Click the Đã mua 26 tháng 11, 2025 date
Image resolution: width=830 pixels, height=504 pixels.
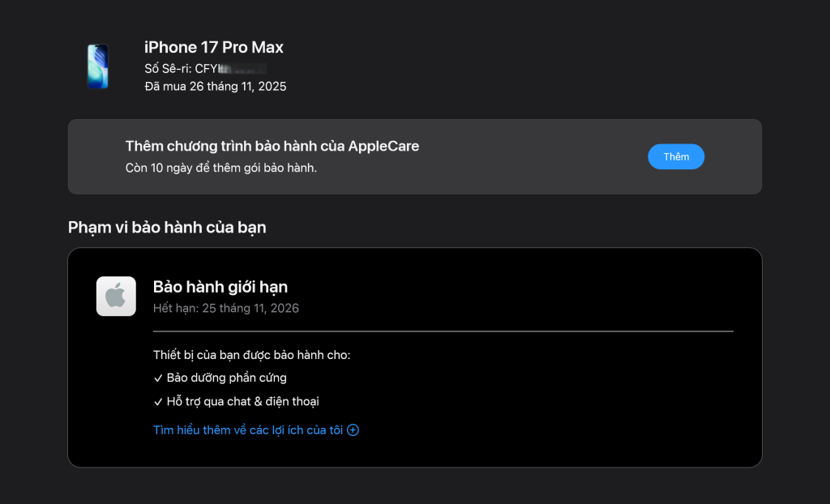215,86
